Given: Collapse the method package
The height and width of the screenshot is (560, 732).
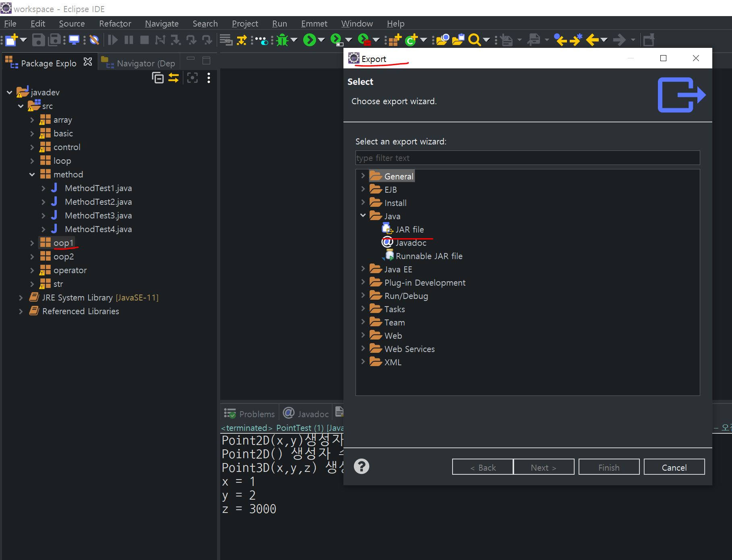Looking at the screenshot, I should [x=32, y=175].
